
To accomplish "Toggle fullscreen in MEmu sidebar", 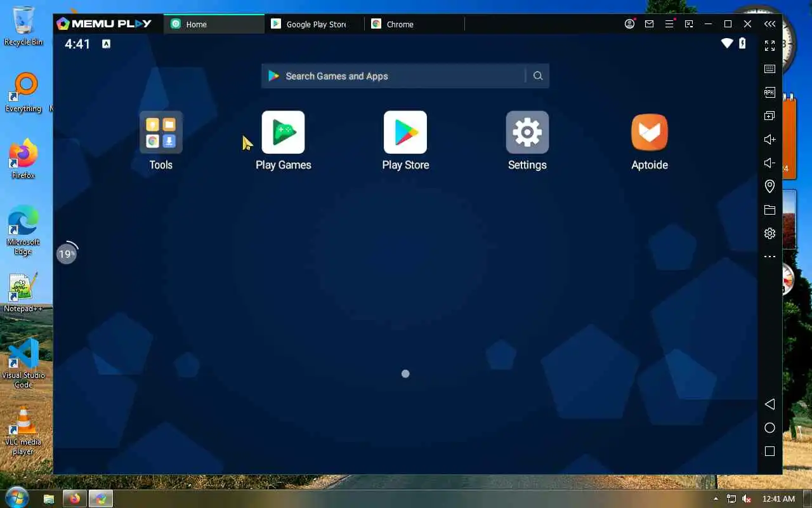I will 769,46.
